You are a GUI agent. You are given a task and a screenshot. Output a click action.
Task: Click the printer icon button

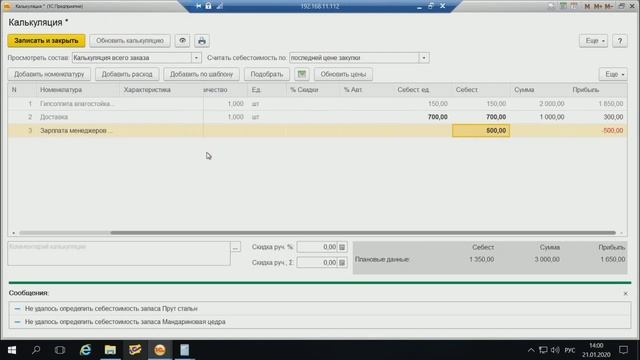[202, 41]
